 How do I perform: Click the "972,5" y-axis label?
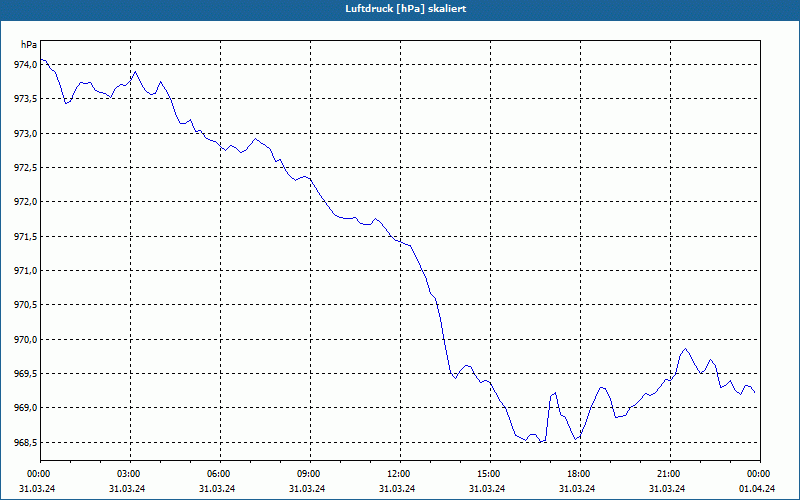[25, 168]
